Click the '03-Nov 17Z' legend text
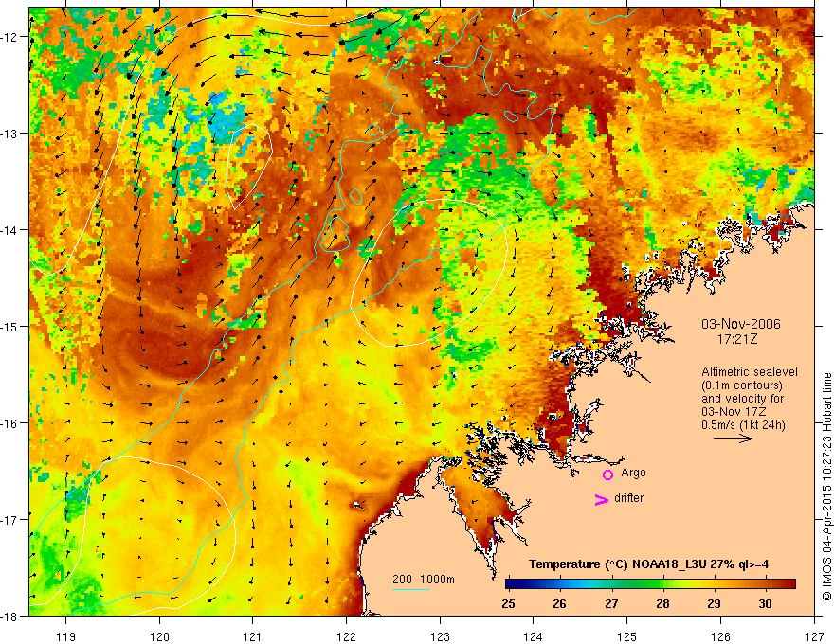834x644 pixels. 732,412
